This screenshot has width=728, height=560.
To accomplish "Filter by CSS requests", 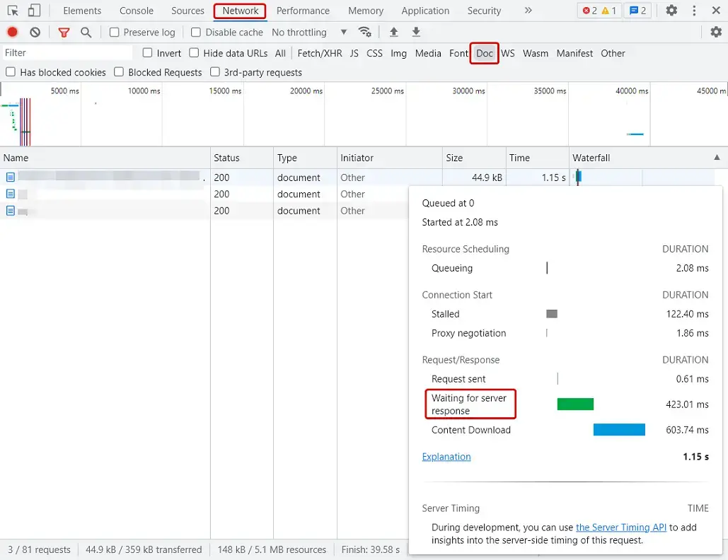I will [374, 53].
